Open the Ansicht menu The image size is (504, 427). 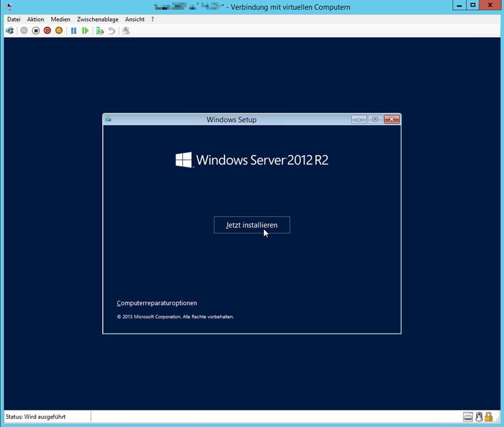[135, 19]
